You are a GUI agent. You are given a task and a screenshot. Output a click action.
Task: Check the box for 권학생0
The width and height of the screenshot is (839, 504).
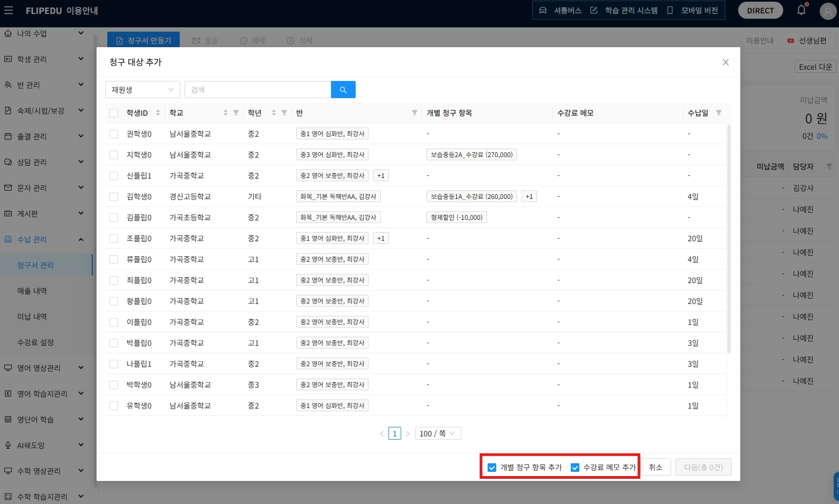(x=114, y=134)
